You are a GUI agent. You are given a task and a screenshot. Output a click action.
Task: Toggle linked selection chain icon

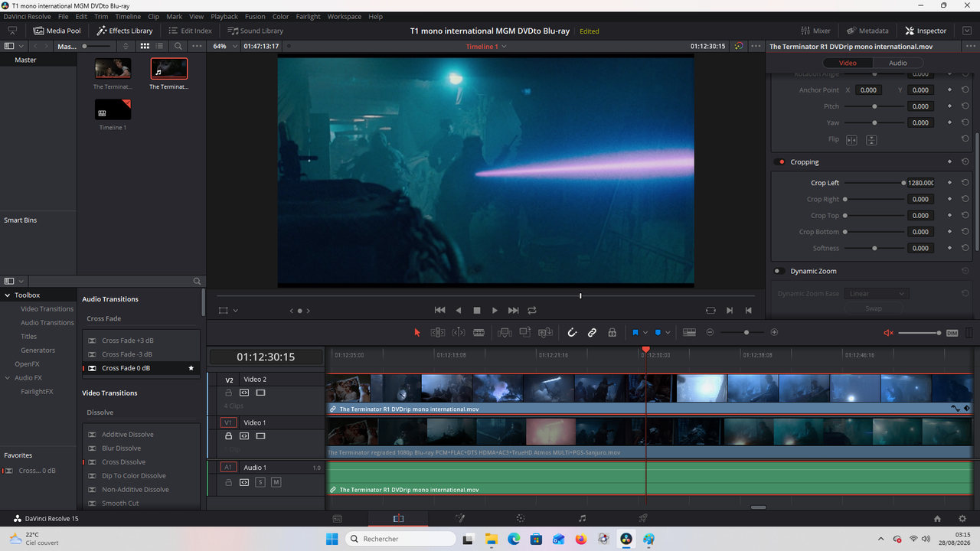point(592,332)
